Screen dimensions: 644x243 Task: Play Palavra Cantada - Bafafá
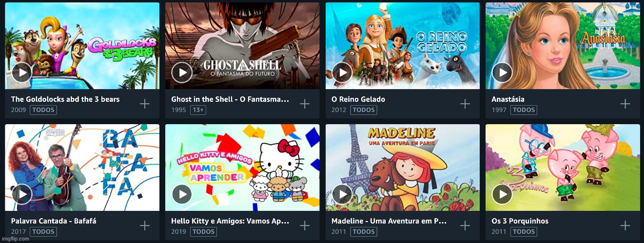[22, 195]
